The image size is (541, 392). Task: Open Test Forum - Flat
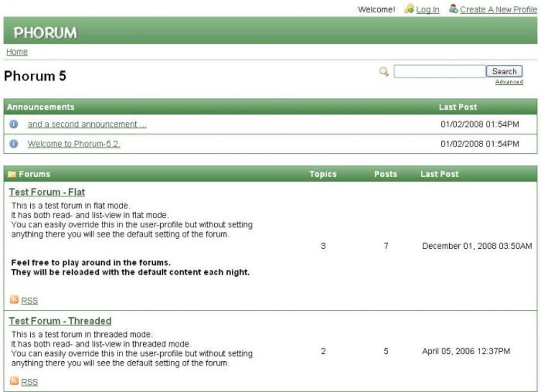[x=47, y=192]
